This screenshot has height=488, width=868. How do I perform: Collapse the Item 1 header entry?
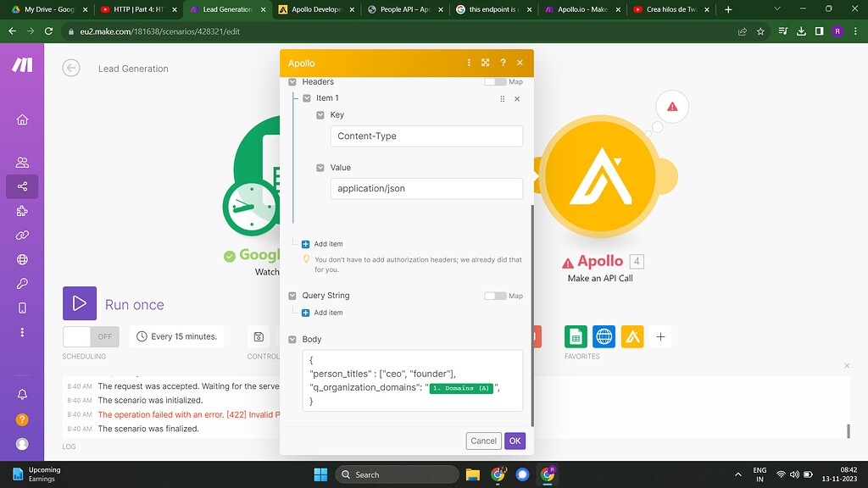coord(306,98)
